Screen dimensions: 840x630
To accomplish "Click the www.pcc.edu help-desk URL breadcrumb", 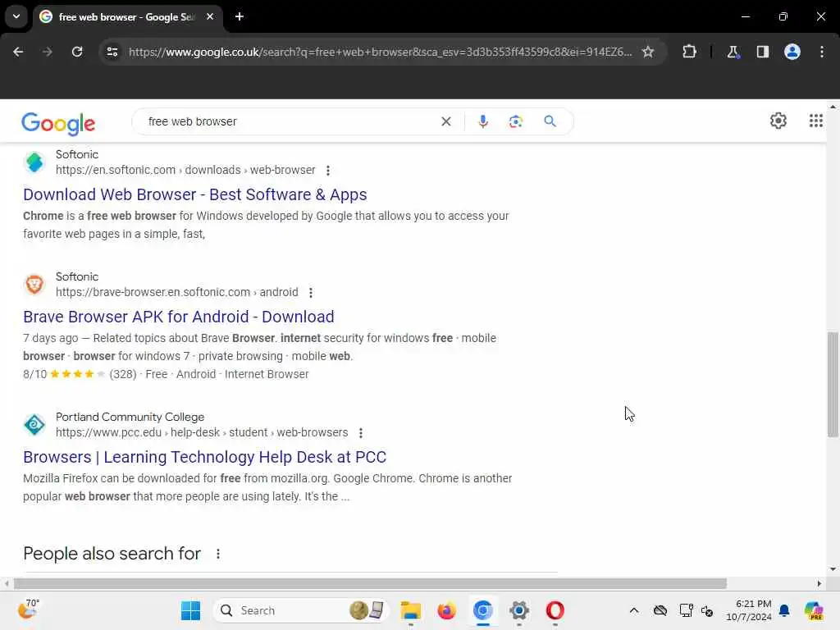I will point(202,432).
